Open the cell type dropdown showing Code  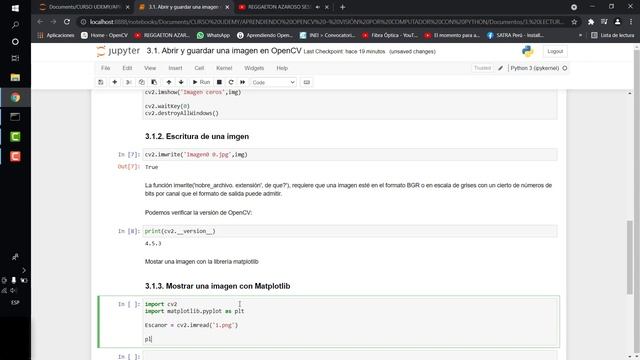[273, 82]
